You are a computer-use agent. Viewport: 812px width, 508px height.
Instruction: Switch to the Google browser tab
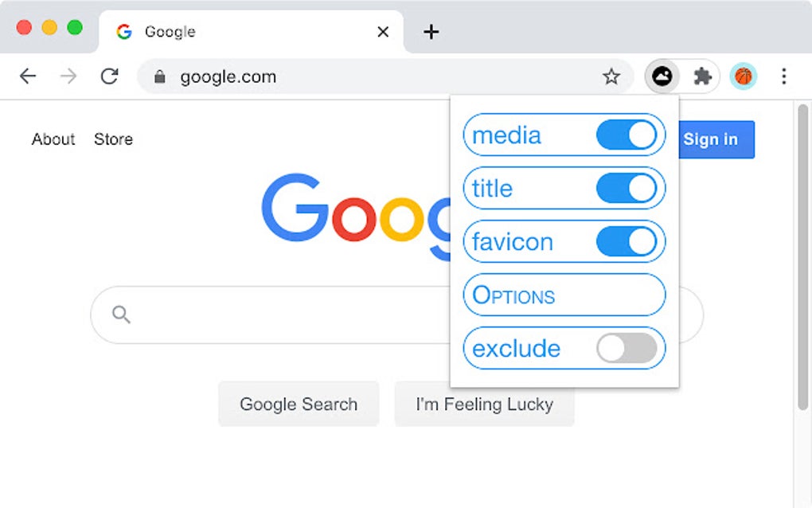(x=239, y=31)
